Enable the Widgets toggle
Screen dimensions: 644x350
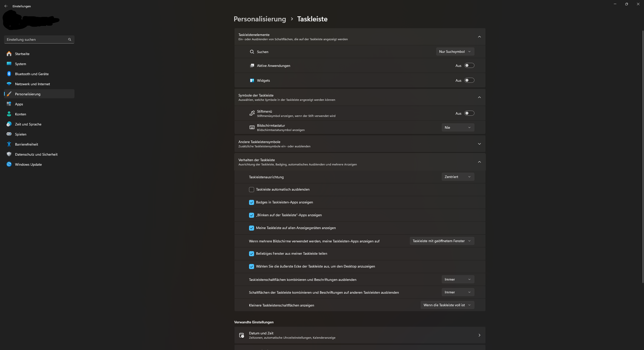tap(469, 80)
